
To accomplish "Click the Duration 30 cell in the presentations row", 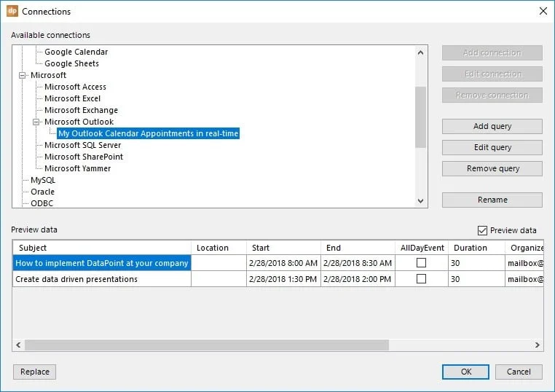I will 476,279.
